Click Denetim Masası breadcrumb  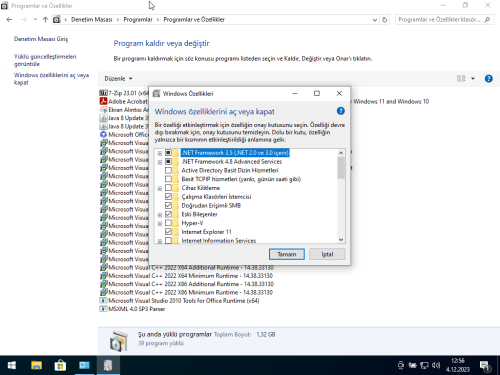click(91, 20)
